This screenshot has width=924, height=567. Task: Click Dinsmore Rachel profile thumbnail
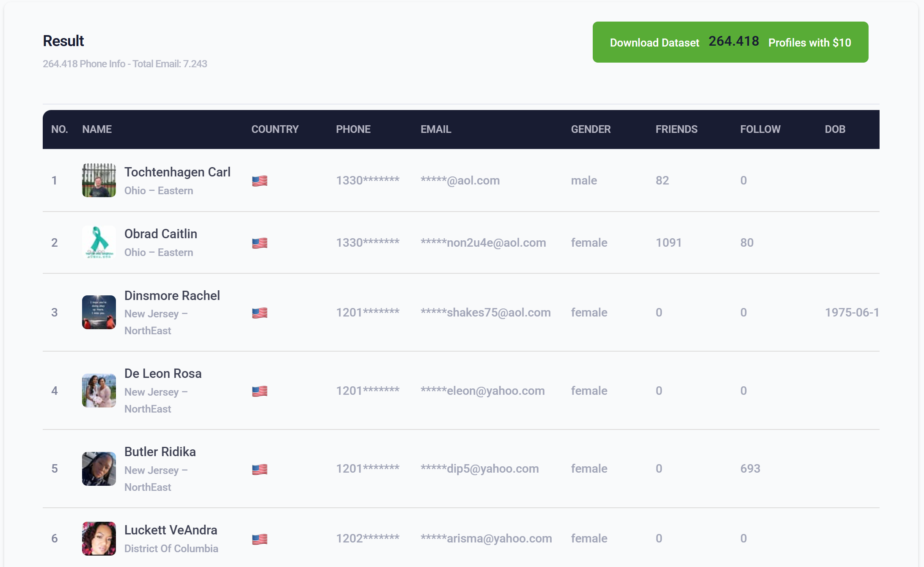99,312
